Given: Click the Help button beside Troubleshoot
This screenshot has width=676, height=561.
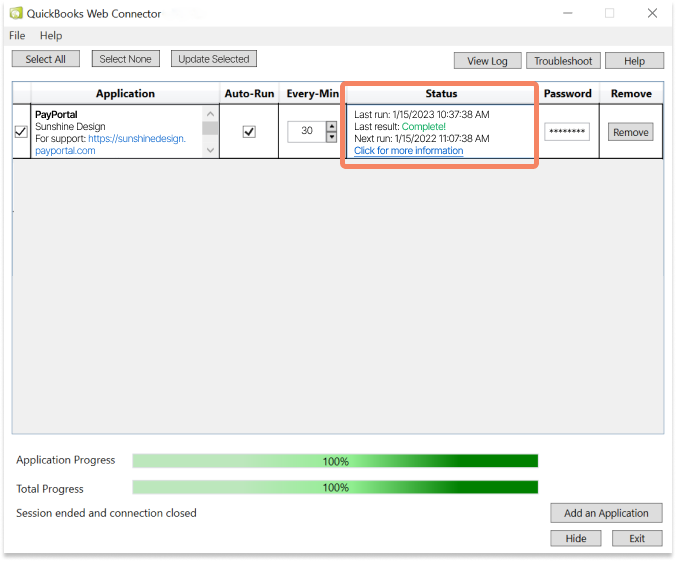Looking at the screenshot, I should point(634,61).
